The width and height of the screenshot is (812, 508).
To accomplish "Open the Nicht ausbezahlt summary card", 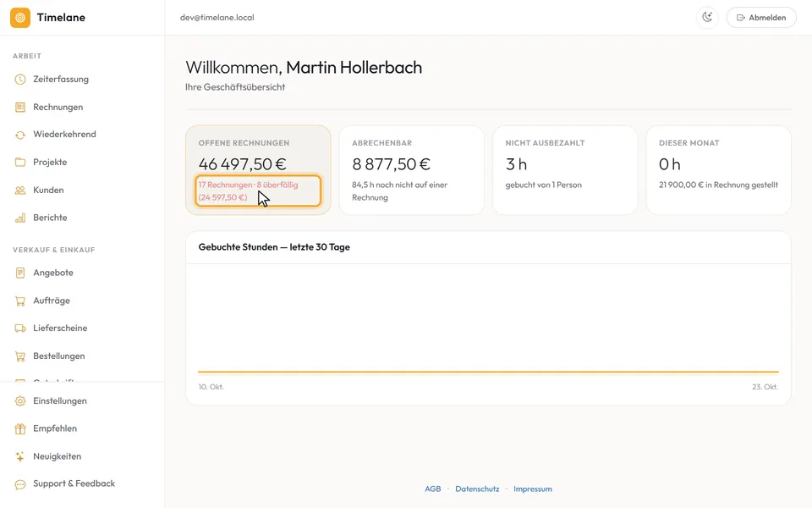I will point(565,170).
